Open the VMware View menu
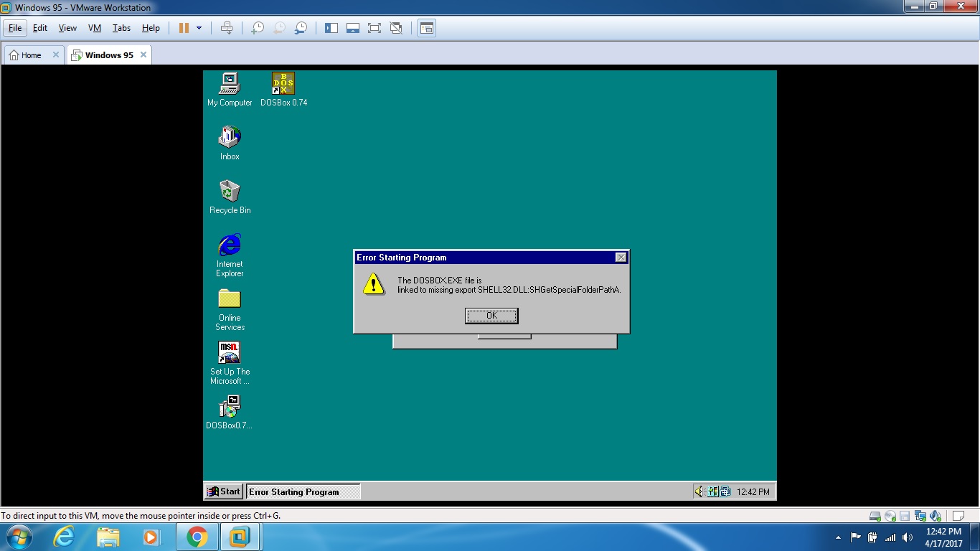 [x=67, y=28]
